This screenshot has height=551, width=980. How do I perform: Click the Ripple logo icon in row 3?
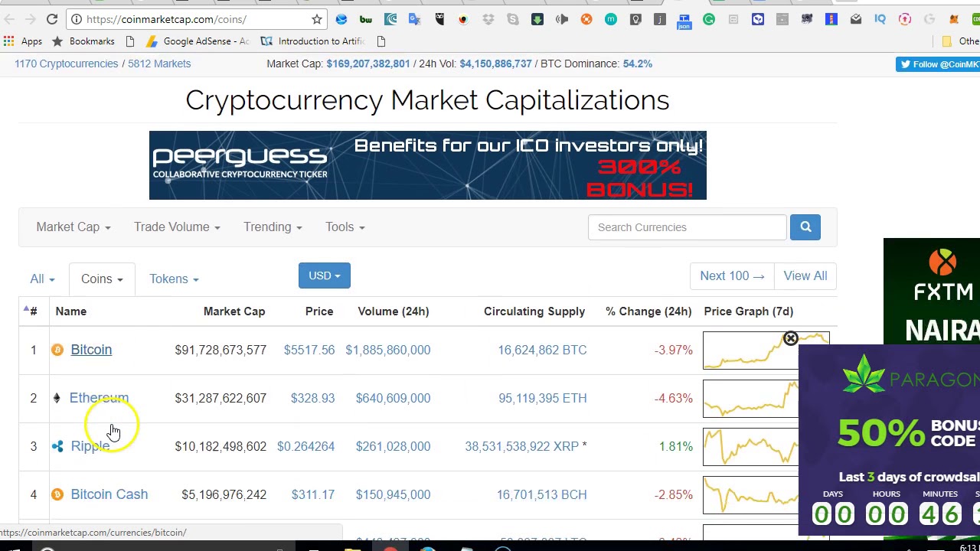point(57,446)
